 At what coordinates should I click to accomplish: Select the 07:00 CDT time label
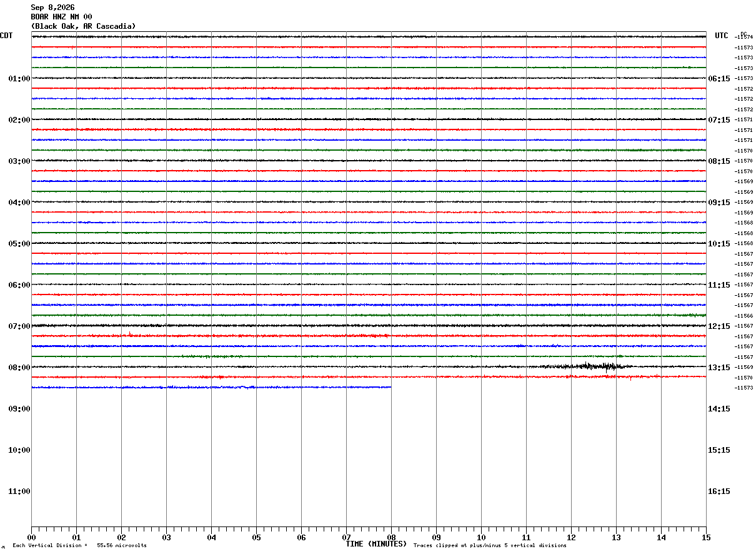point(19,326)
